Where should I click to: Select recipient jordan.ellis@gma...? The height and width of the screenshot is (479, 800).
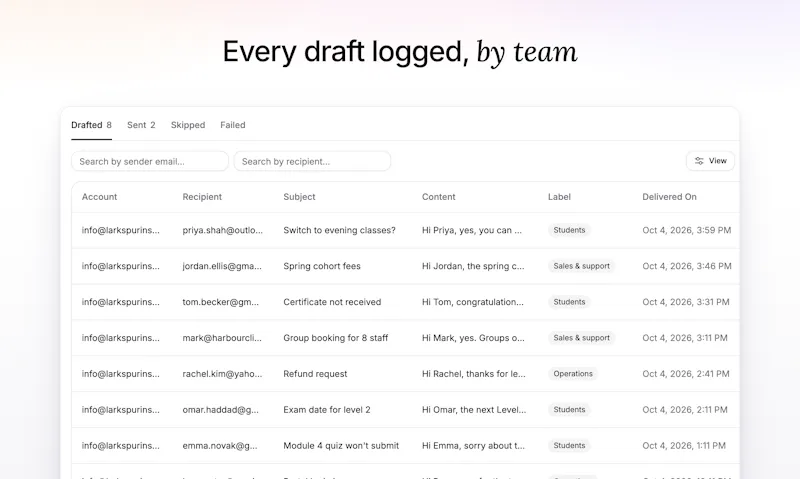pyautogui.click(x=222, y=266)
